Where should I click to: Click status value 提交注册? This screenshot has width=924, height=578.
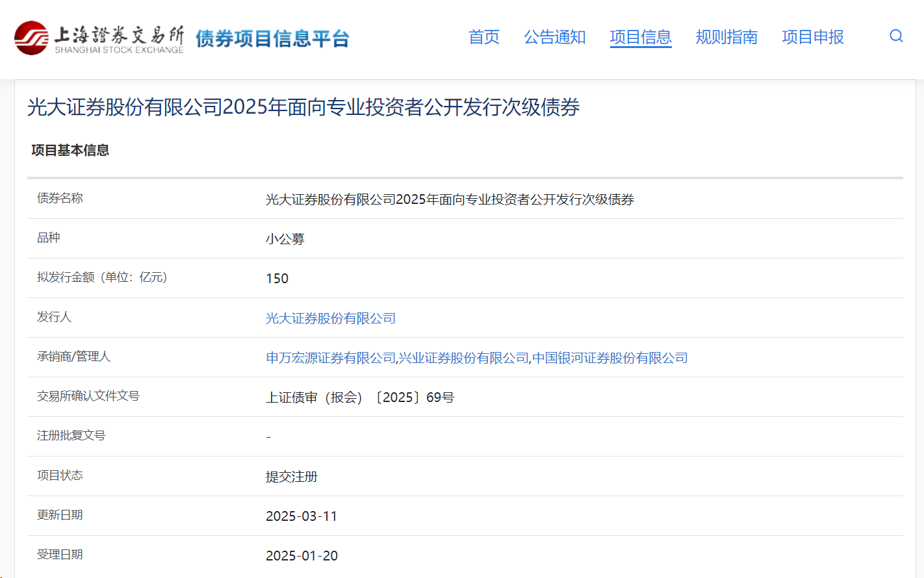coord(292,477)
